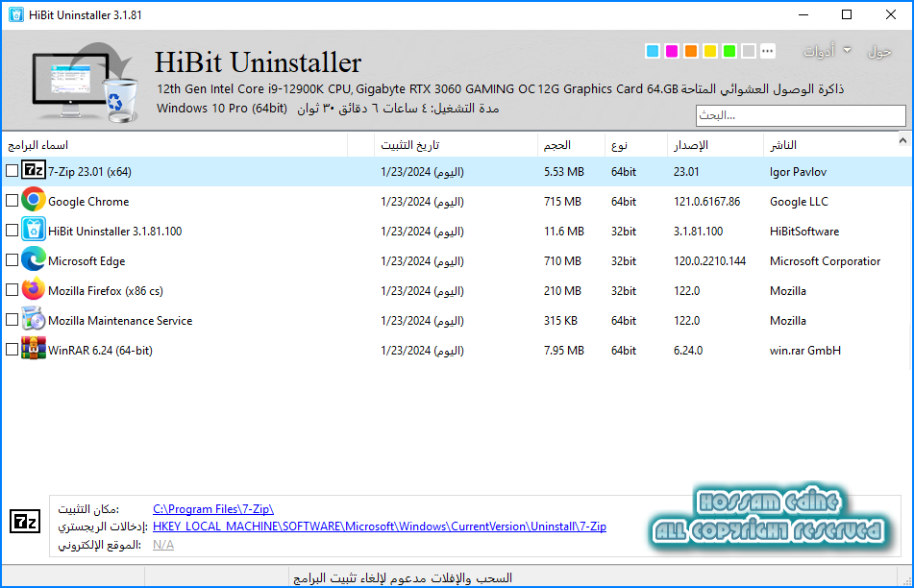Screen dimensions: 914x588
Task: Tick the checkbox for WinRAR 6.24 (64-bit)
Action: click(12, 350)
